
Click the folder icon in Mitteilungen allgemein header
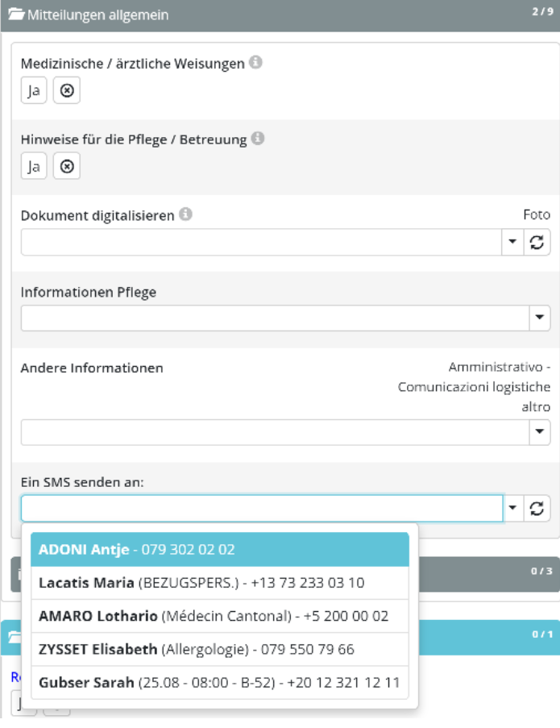(15, 15)
